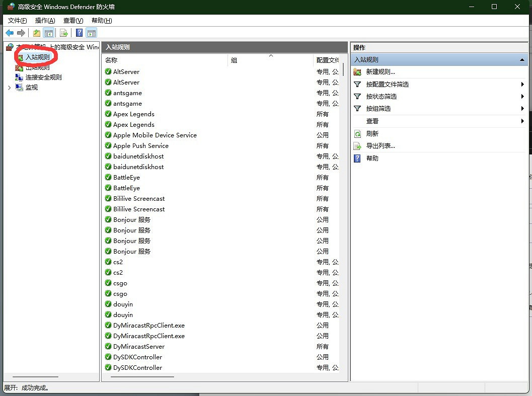Open the 按组筛选 filter submenu
Screen dimensions: 532x396
click(x=522, y=109)
